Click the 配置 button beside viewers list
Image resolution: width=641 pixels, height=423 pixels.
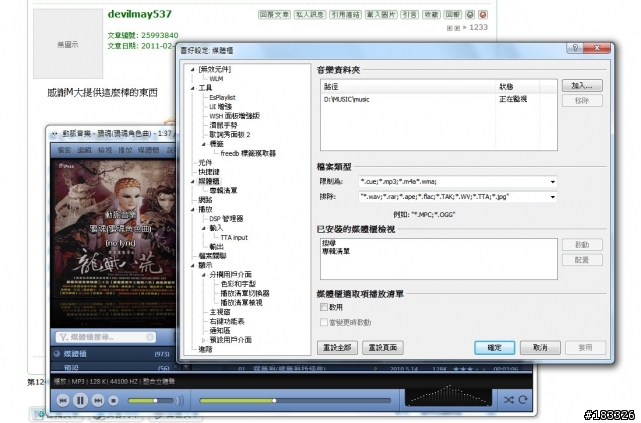582,260
